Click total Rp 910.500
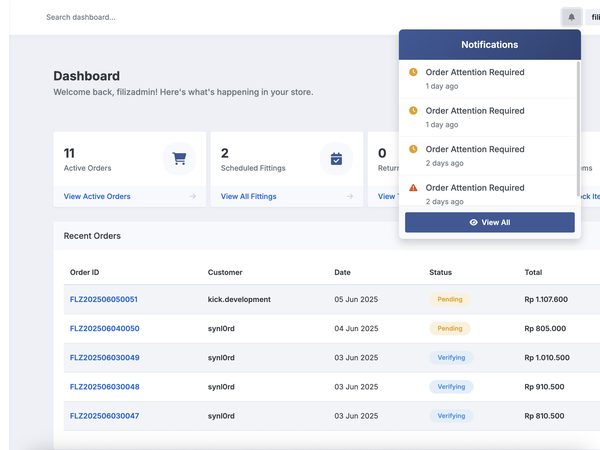The image size is (600, 450). (x=544, y=386)
